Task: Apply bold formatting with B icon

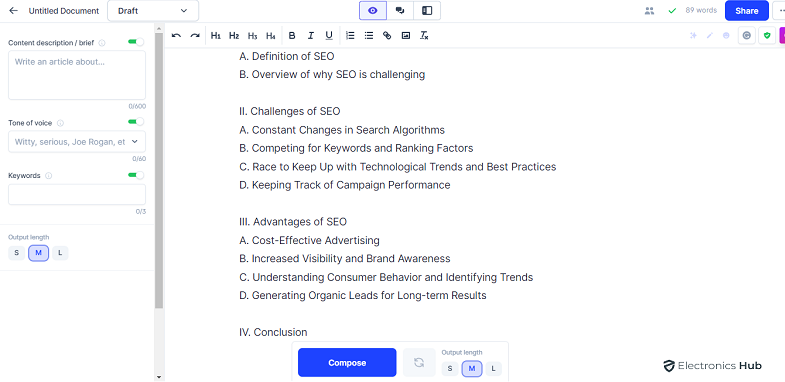Action: (292, 36)
